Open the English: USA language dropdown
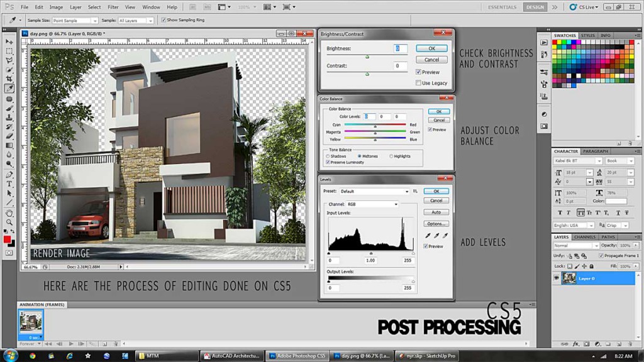Viewport: 644px width, 362px height. pyautogui.click(x=574, y=226)
